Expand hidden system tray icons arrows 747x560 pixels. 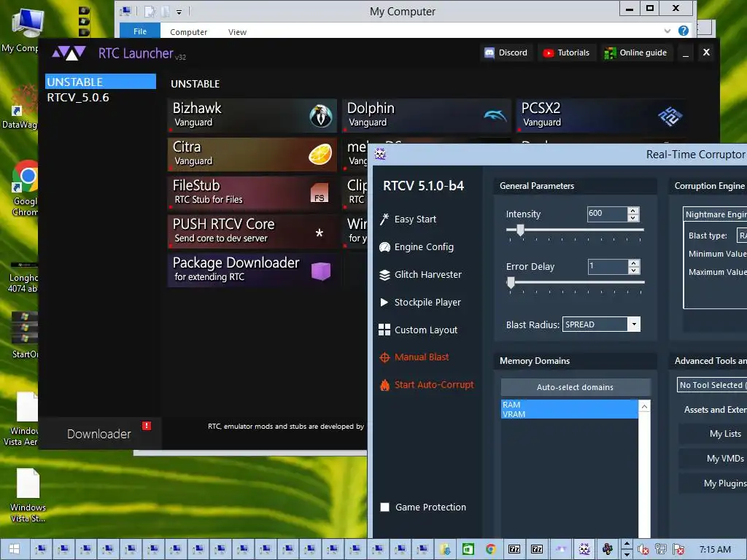click(x=627, y=549)
